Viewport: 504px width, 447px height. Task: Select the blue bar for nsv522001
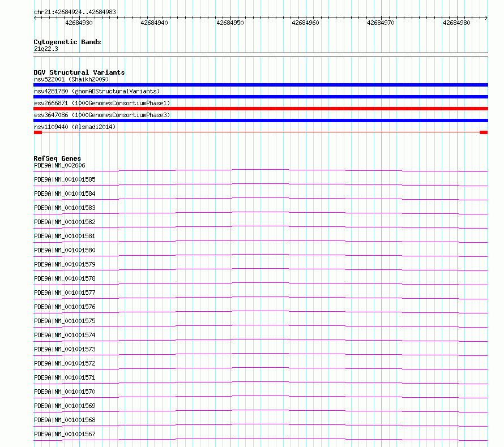pyautogui.click(x=260, y=85)
